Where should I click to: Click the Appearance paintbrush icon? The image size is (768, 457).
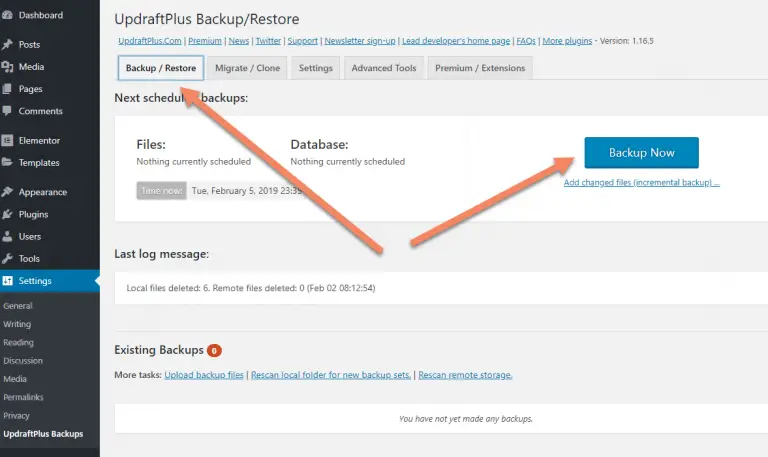point(7,192)
